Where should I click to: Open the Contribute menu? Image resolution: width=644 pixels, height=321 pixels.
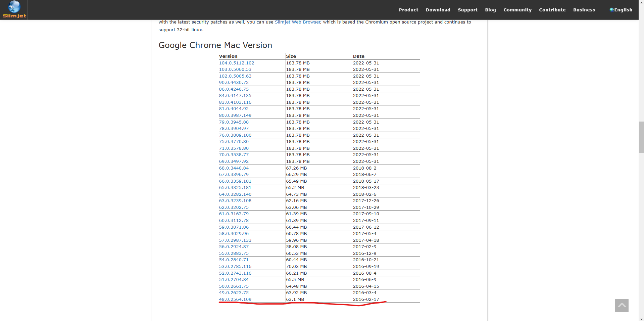tap(552, 10)
